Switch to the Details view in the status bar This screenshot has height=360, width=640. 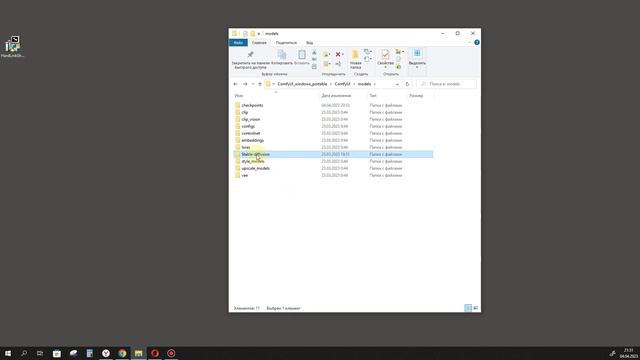point(468,308)
